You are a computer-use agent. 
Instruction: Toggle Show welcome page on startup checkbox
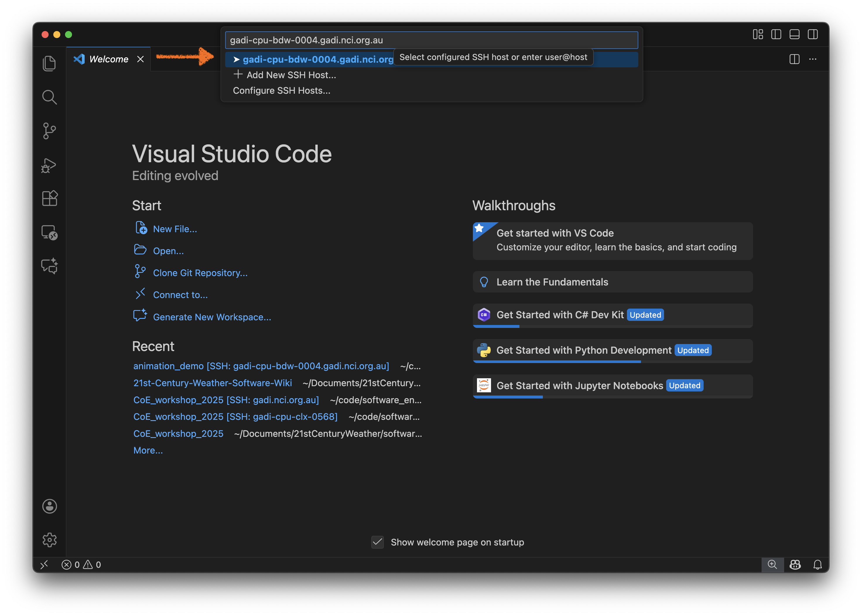(x=377, y=542)
